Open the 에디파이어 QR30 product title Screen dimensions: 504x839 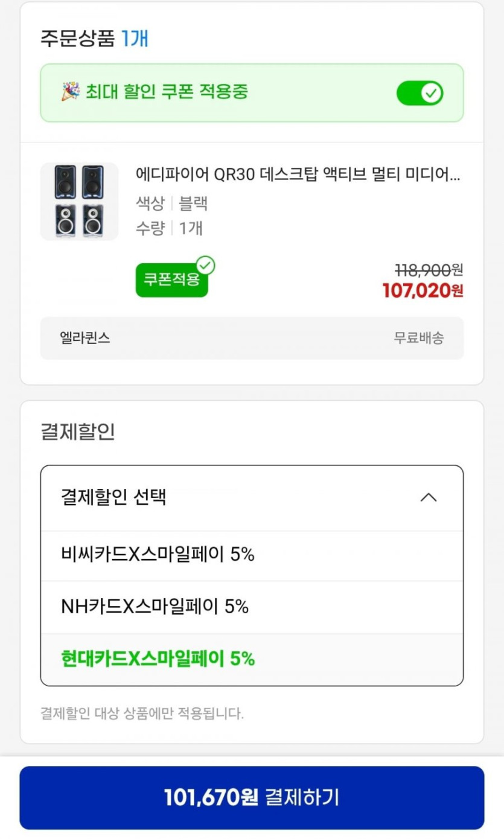(x=298, y=174)
